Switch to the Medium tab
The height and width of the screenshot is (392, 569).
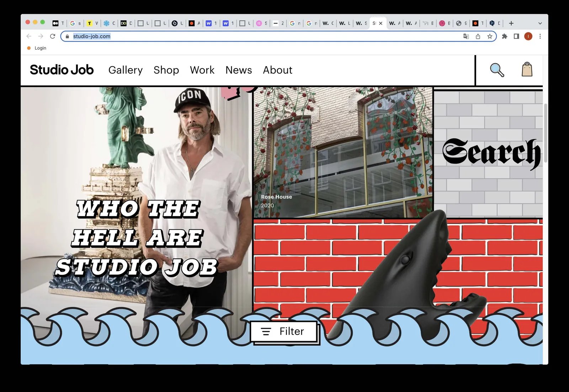(x=58, y=23)
